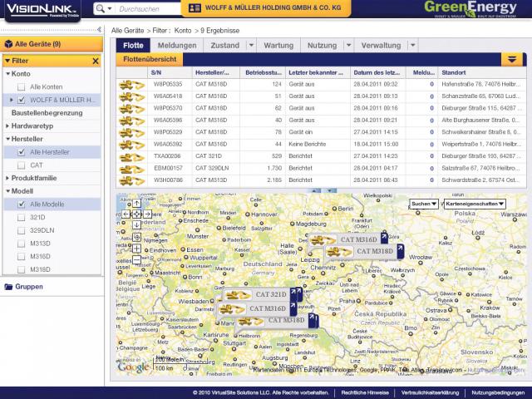The height and width of the screenshot is (399, 532).
Task: Uncheck the WOLFF & MÜLLER account checkbox
Action: pyautogui.click(x=21, y=100)
